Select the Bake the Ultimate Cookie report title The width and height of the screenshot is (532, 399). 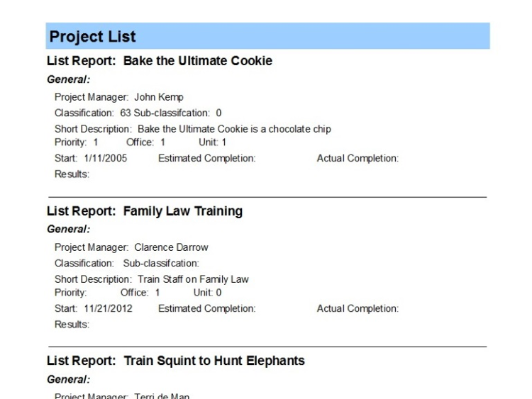point(160,62)
